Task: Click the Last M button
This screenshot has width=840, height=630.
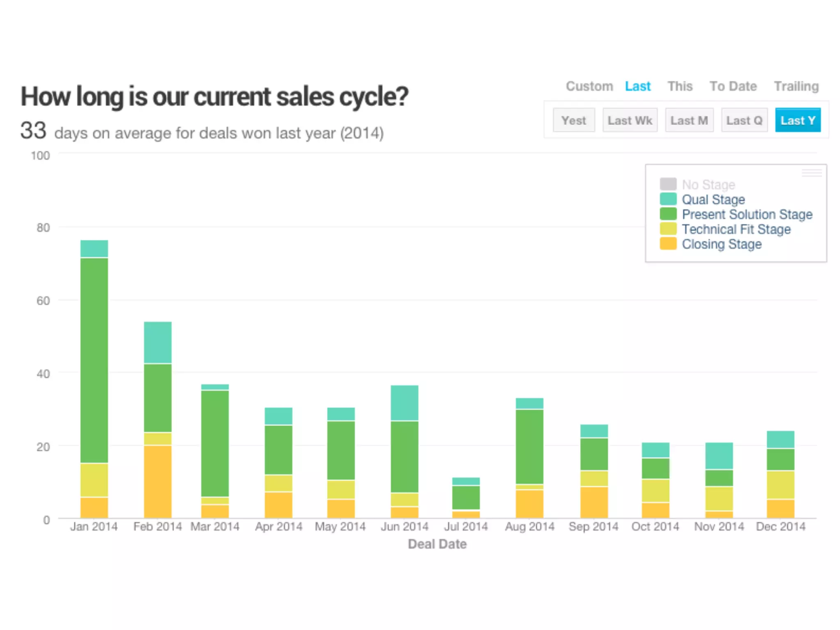Action: coord(689,121)
